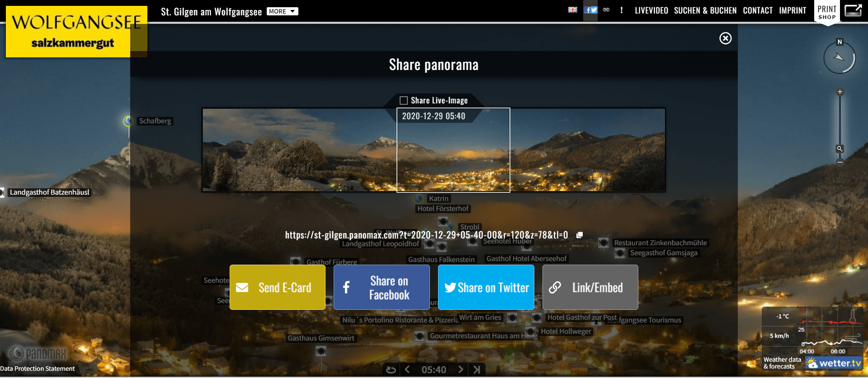Click the 05:40 time display
Viewport: 868px width, 378px height.
434,370
